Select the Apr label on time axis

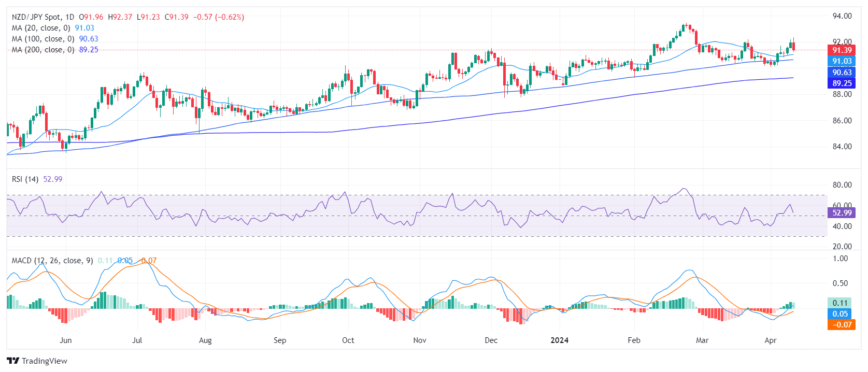pyautogui.click(x=771, y=340)
